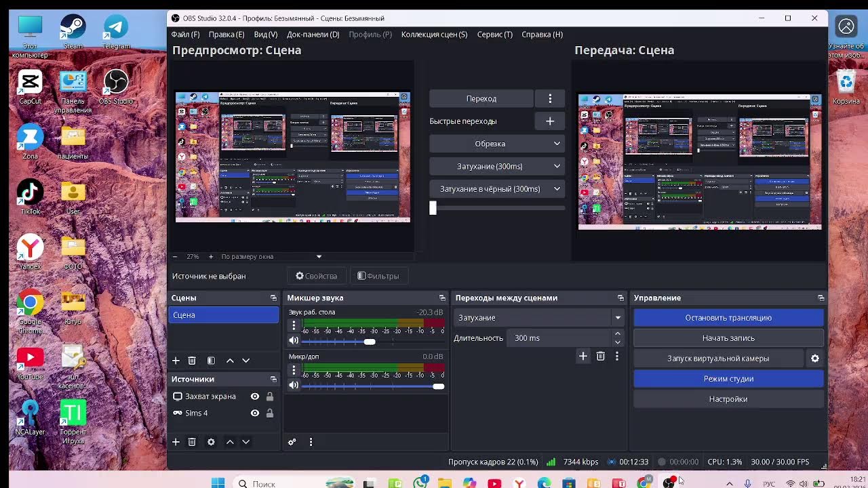Image resolution: width=868 pixels, height=488 pixels.
Task: Move the scene down in the Scenes list
Action: click(246, 361)
